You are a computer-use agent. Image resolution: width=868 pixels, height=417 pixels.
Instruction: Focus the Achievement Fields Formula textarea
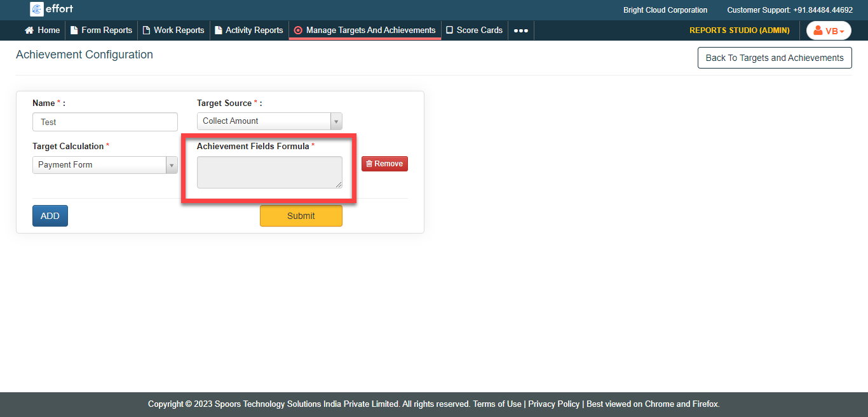(x=269, y=172)
